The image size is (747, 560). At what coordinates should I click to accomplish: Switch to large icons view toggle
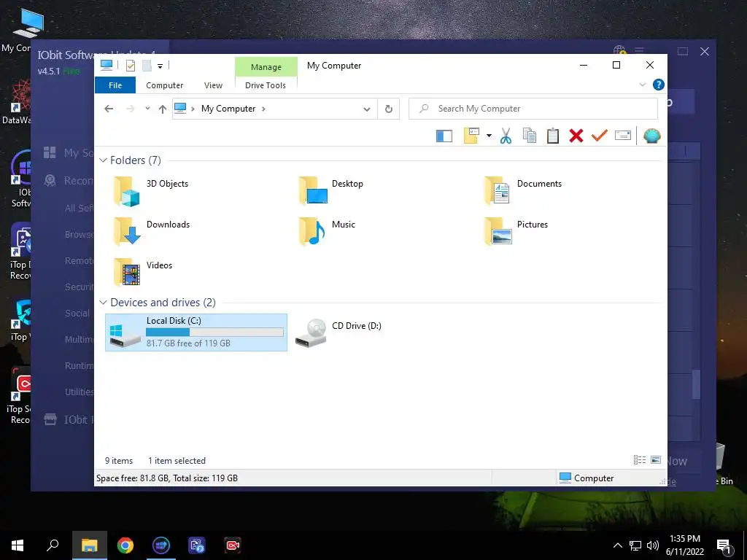click(x=656, y=459)
